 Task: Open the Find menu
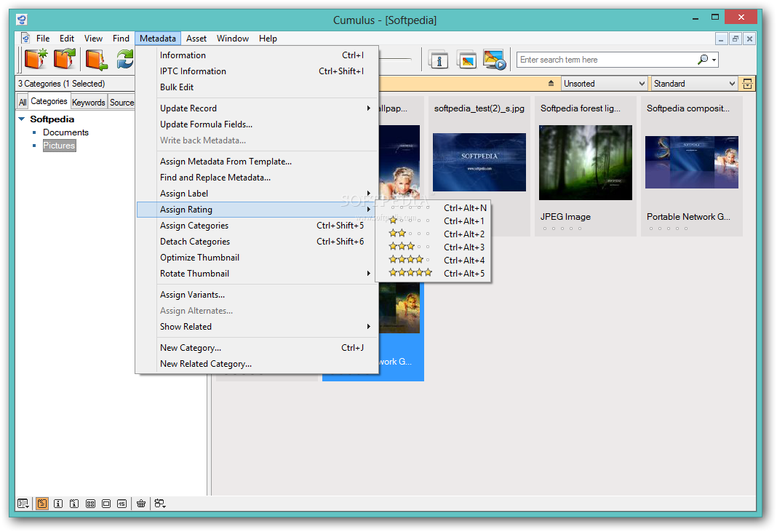(x=121, y=38)
